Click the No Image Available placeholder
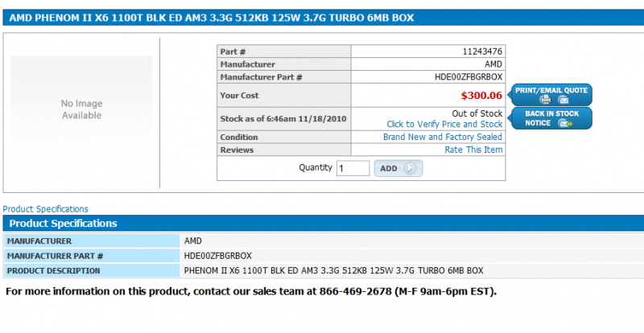 click(81, 109)
